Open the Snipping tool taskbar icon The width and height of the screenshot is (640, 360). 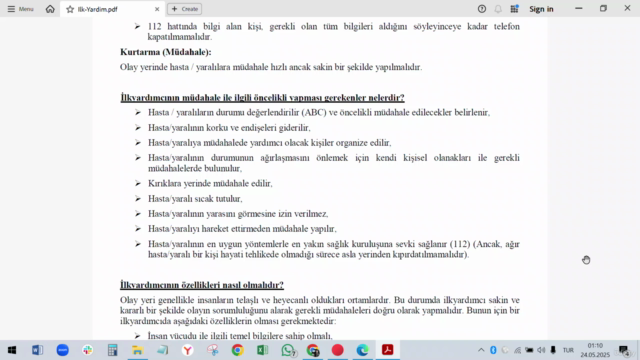213,350
